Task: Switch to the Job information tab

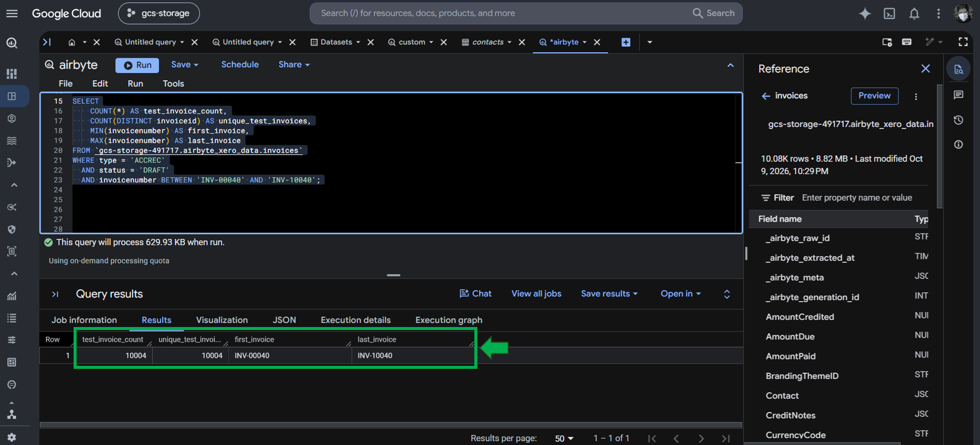Action: tap(84, 320)
